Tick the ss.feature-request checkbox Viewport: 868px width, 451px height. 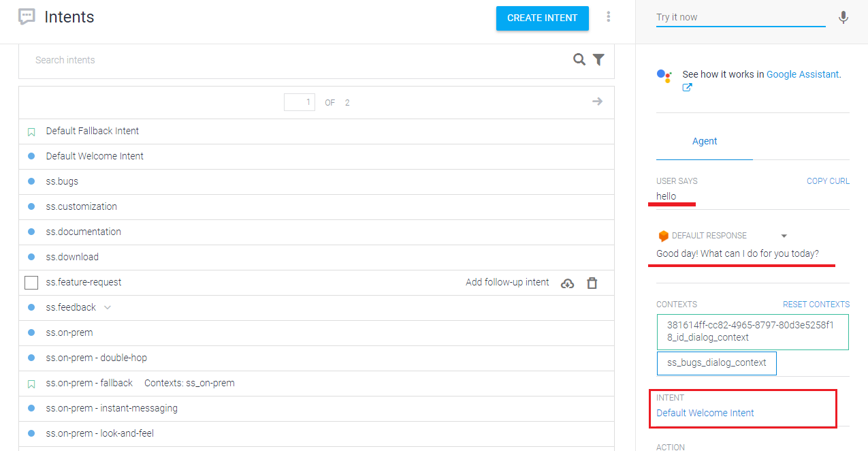pyautogui.click(x=31, y=283)
